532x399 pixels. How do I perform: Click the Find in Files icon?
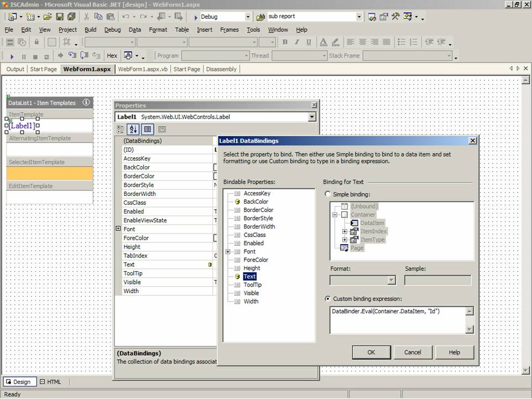pyautogui.click(x=260, y=17)
